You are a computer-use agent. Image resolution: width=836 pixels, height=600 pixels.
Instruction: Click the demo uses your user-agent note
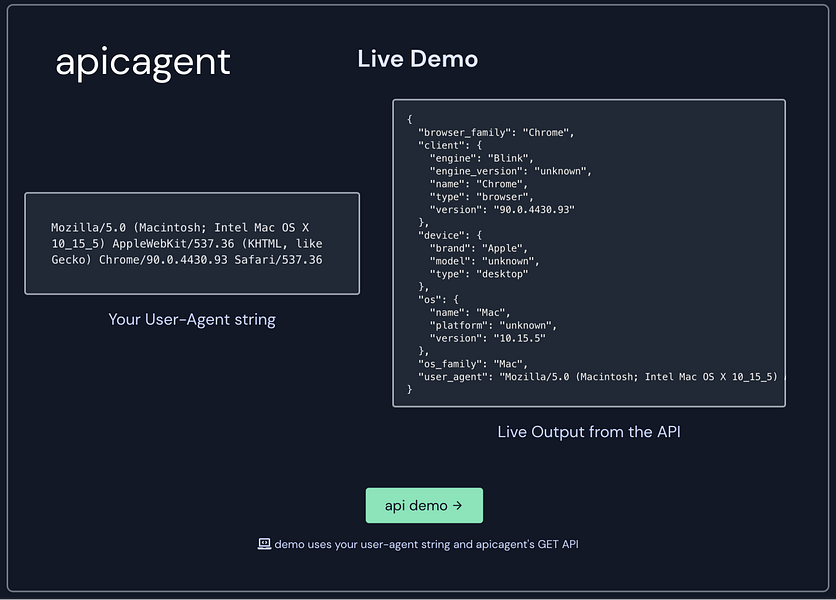pos(427,544)
